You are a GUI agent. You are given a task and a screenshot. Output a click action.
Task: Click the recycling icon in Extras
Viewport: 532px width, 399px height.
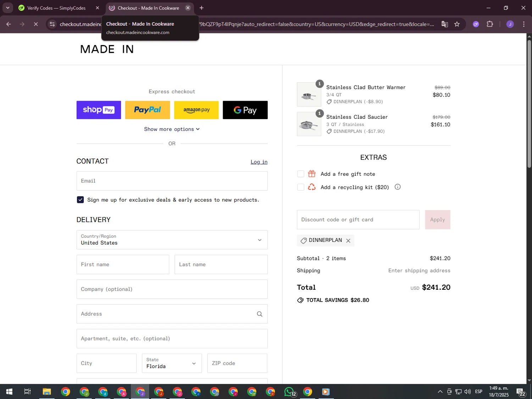312,187
